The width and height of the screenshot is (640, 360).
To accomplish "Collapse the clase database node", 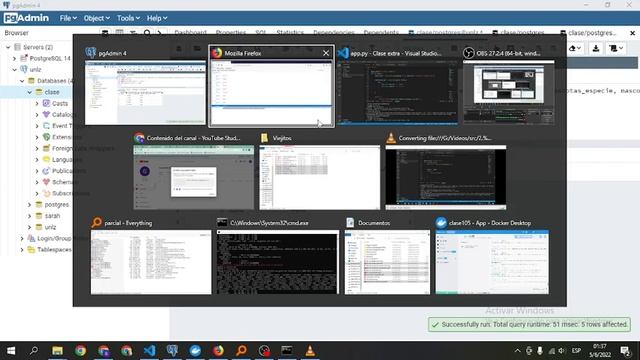I will pyautogui.click(x=29, y=92).
